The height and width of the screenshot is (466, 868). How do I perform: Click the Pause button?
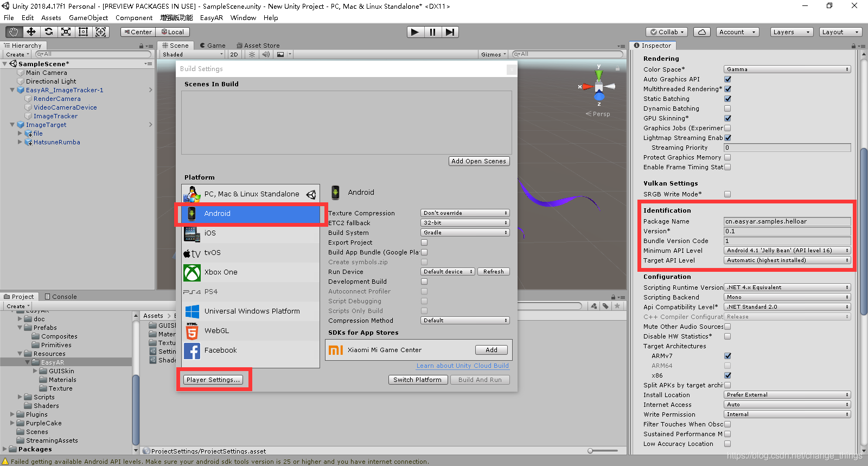point(432,32)
